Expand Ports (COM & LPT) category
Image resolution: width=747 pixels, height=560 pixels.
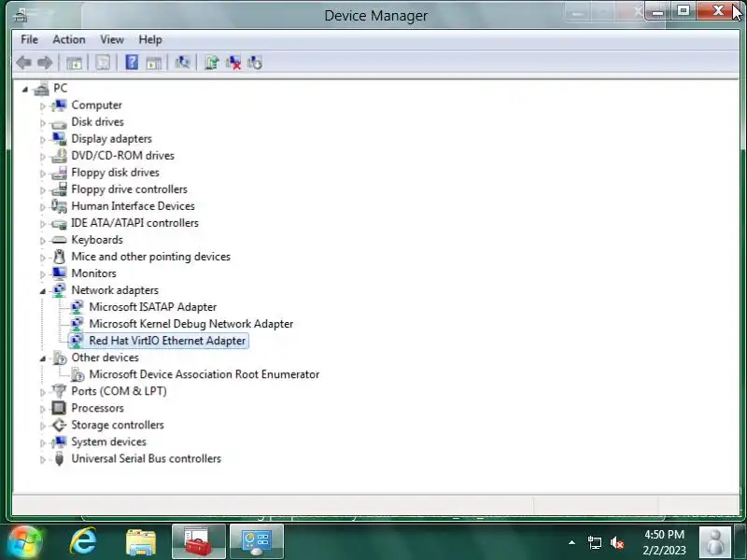42,392
